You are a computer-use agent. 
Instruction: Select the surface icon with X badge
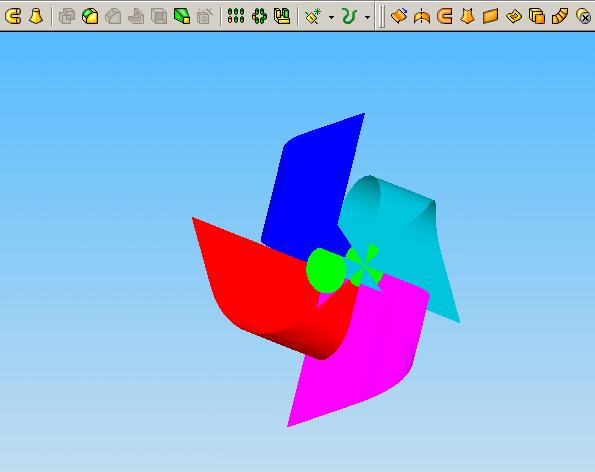[583, 16]
